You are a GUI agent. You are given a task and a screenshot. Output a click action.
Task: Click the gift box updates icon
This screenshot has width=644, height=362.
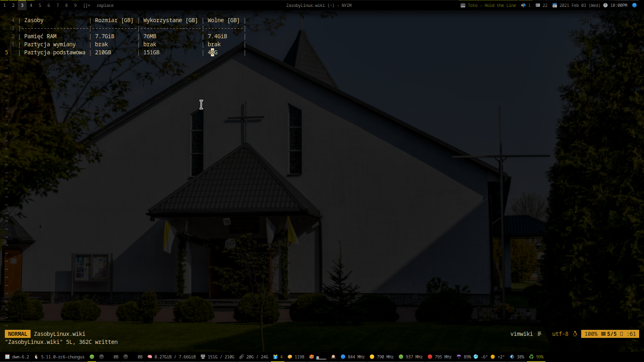(275, 357)
